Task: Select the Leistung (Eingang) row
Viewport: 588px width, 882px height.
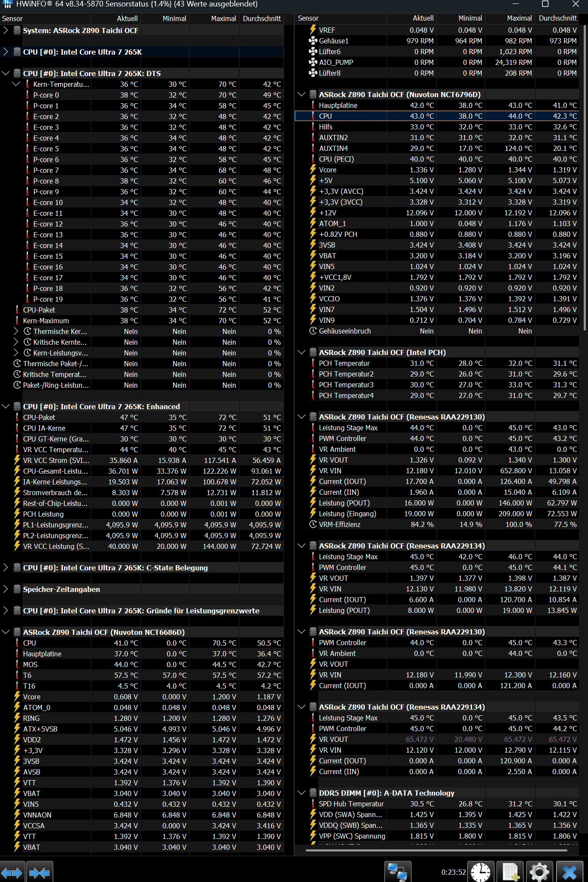Action: [437, 514]
